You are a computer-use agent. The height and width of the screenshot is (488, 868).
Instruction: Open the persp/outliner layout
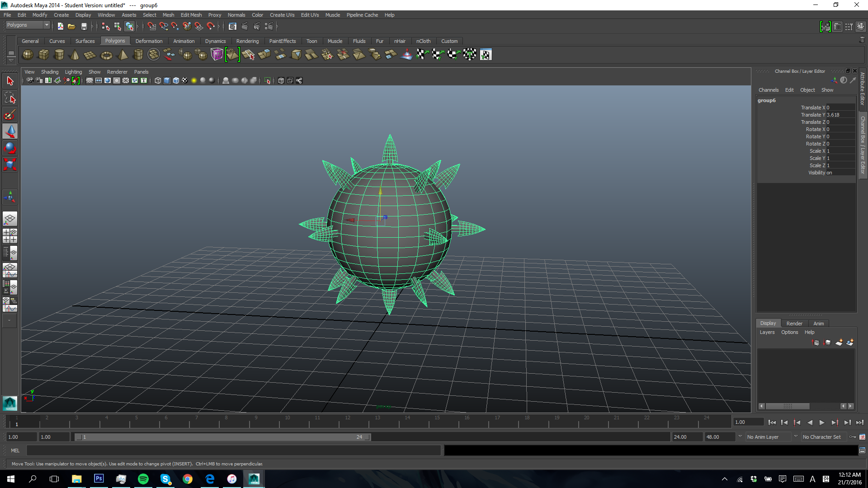[10, 253]
